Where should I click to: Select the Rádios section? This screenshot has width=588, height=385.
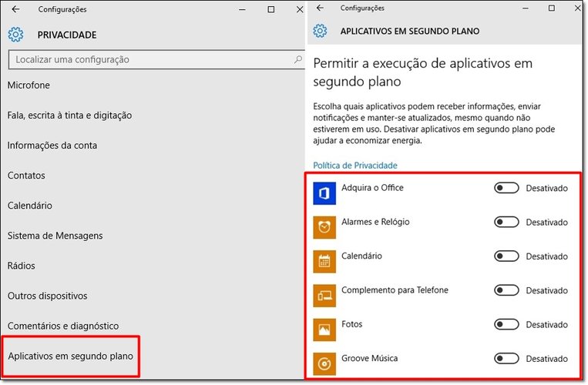[21, 266]
